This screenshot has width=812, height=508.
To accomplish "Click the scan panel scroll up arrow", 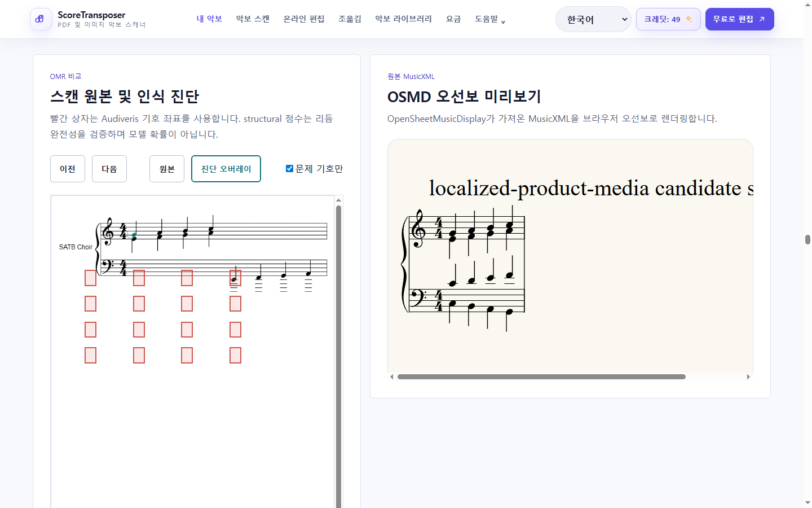I will tap(338, 200).
